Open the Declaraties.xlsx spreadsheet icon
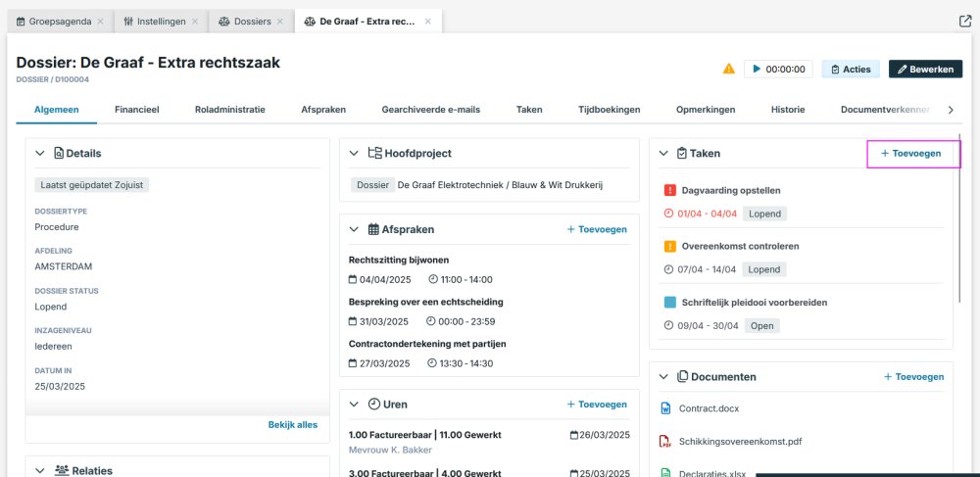Screen dimensions: 980x477 pos(665,473)
